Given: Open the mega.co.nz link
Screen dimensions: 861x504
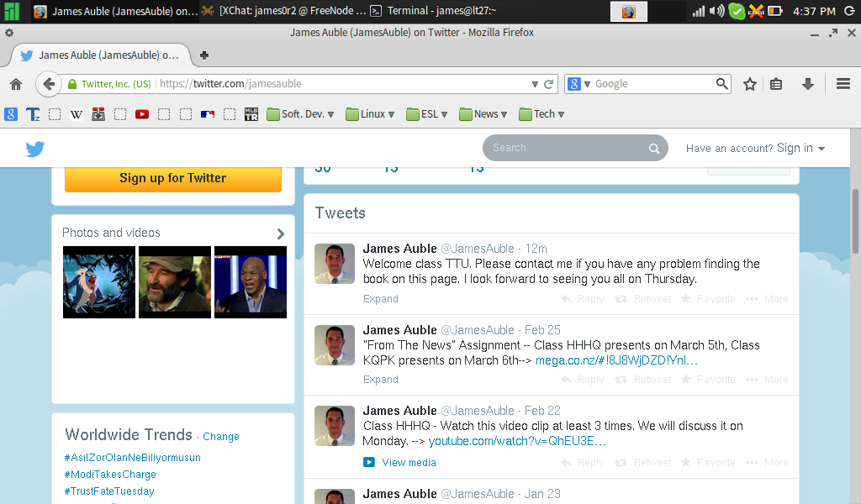Looking at the screenshot, I should (x=616, y=360).
